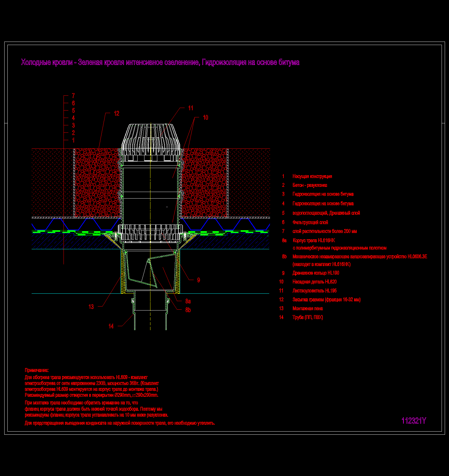Click the 'Примечание:' heading

pyautogui.click(x=36, y=370)
